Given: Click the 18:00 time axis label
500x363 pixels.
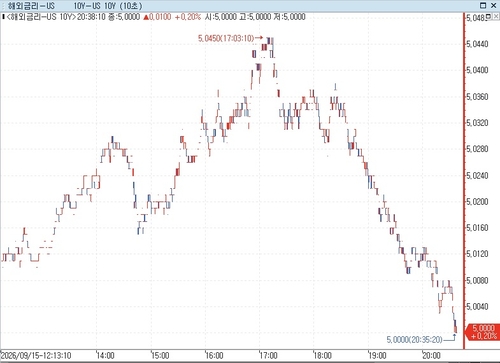Looking at the screenshot, I should point(323,355).
